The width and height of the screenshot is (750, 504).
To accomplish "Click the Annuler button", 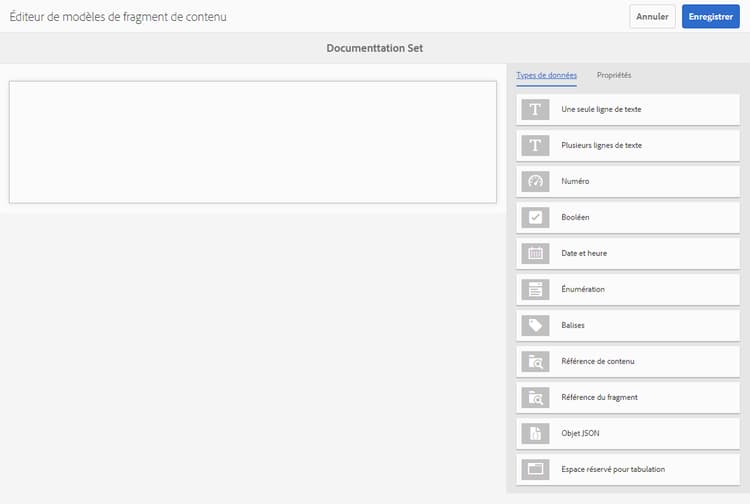I will click(x=652, y=17).
